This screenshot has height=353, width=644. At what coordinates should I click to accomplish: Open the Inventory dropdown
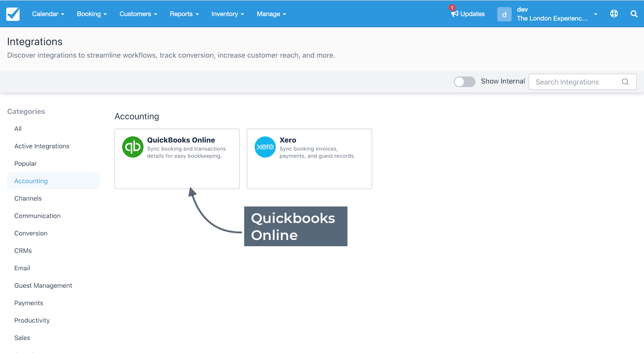[228, 14]
